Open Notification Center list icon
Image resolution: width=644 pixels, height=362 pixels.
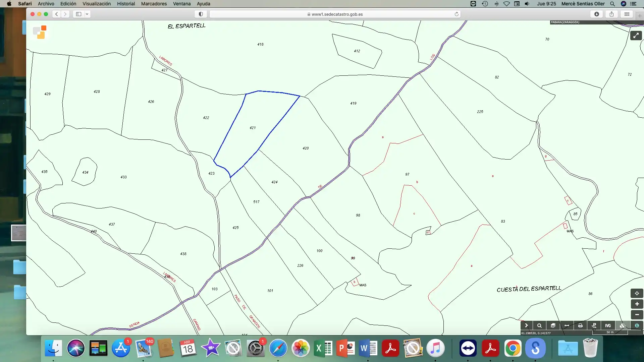634,4
